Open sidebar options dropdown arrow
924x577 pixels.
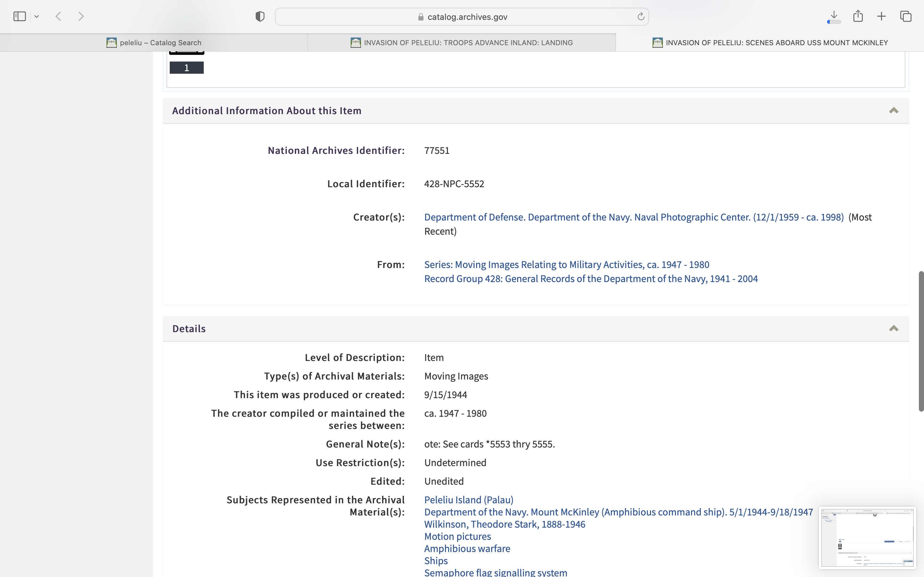coord(37,16)
